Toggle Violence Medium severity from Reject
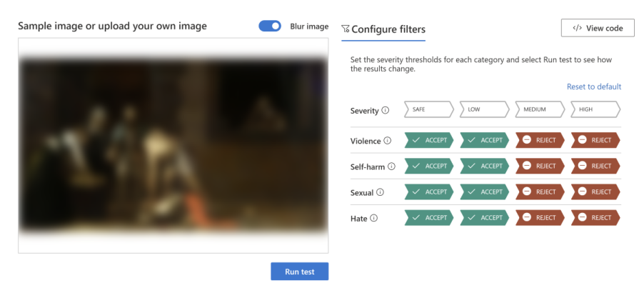This screenshot has height=283, width=644. [540, 140]
